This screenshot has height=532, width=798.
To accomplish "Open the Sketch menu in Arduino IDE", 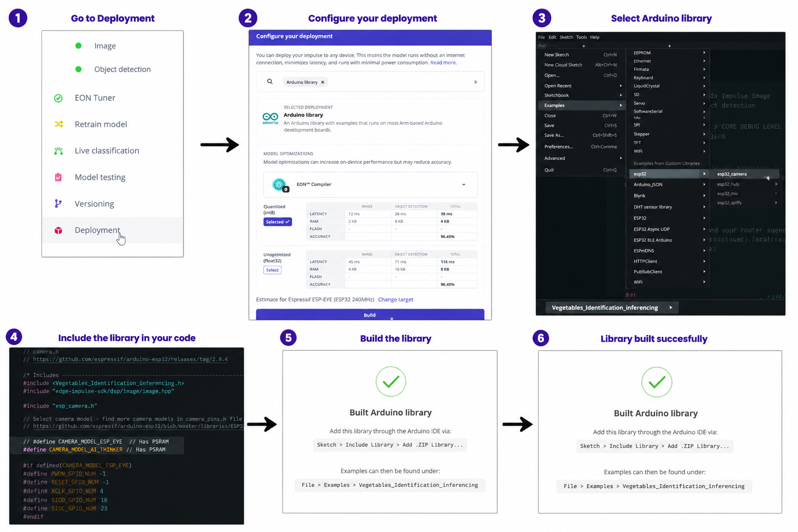I will pyautogui.click(x=566, y=37).
